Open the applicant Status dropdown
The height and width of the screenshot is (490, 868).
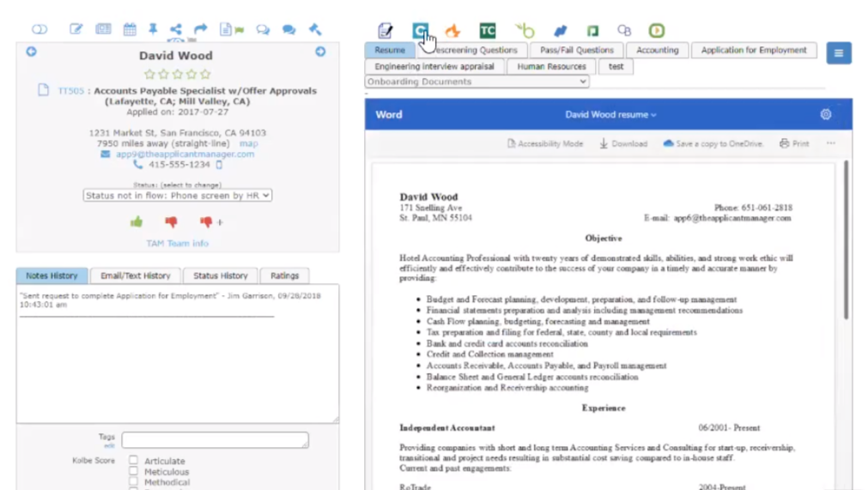[178, 195]
